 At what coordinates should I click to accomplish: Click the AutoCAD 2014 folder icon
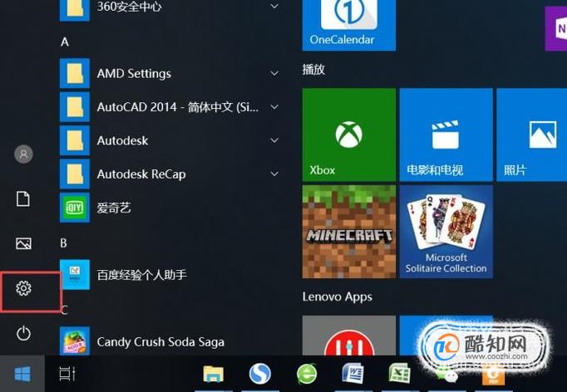coord(75,107)
